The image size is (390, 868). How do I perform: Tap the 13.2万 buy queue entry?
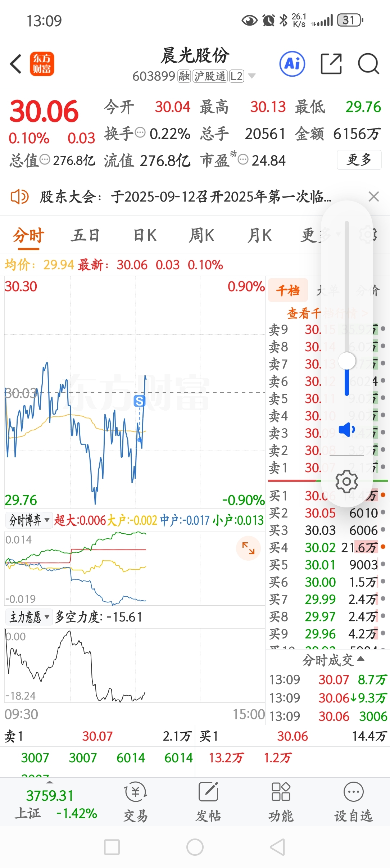tap(226, 758)
